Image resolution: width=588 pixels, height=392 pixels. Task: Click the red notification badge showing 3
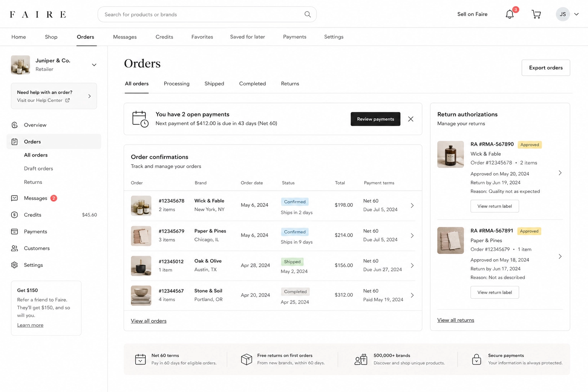pyautogui.click(x=516, y=10)
